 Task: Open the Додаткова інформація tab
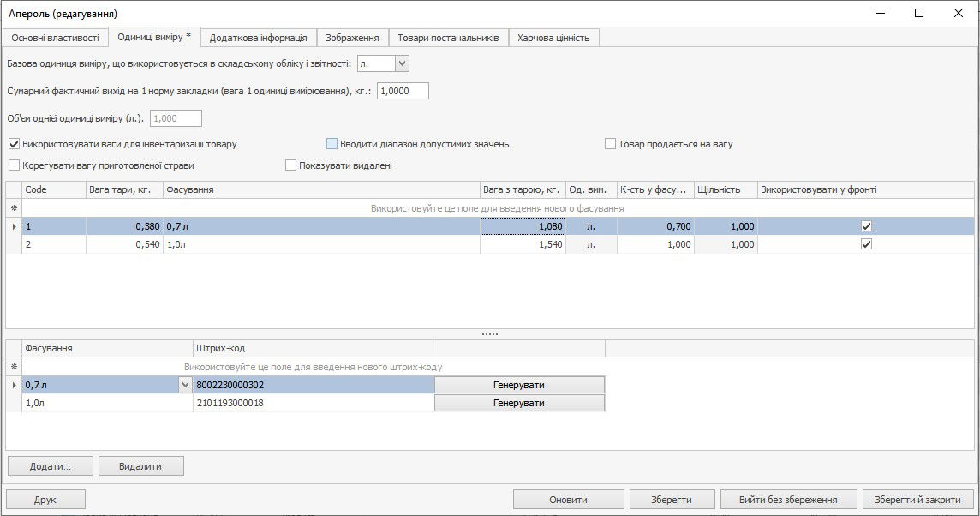pyautogui.click(x=258, y=38)
